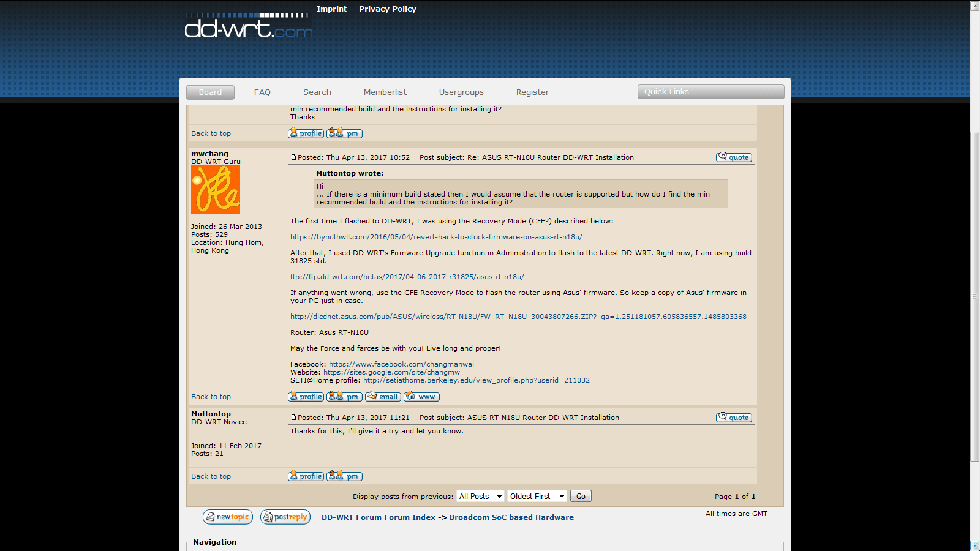Send pm to Muttontop under last post
The image size is (980, 551).
point(344,476)
